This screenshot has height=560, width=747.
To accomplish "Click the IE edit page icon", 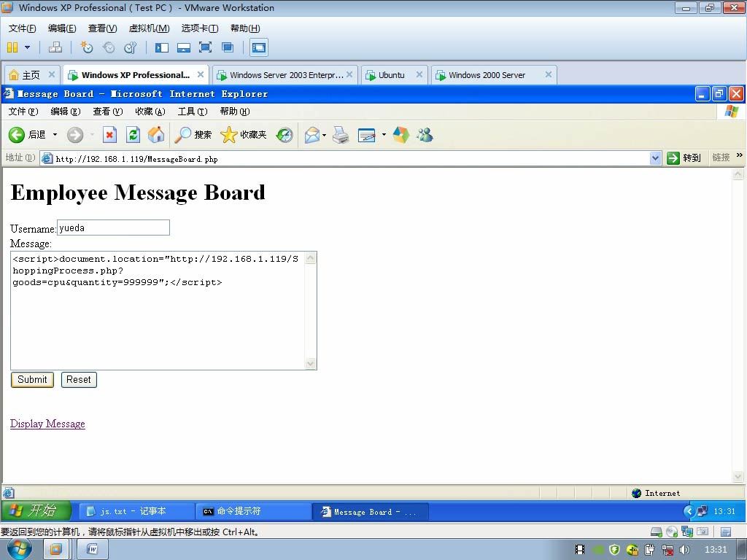I will pyautogui.click(x=366, y=135).
